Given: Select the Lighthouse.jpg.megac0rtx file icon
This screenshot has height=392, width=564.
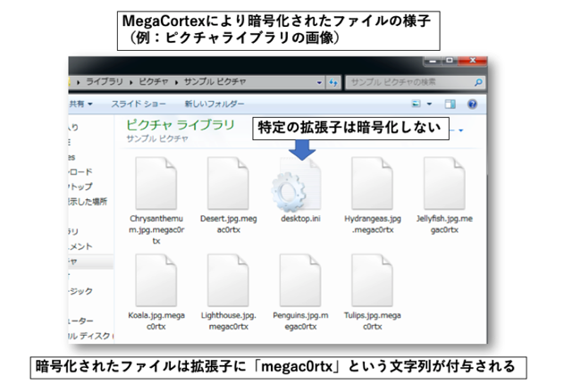Looking at the screenshot, I should coord(228,280).
